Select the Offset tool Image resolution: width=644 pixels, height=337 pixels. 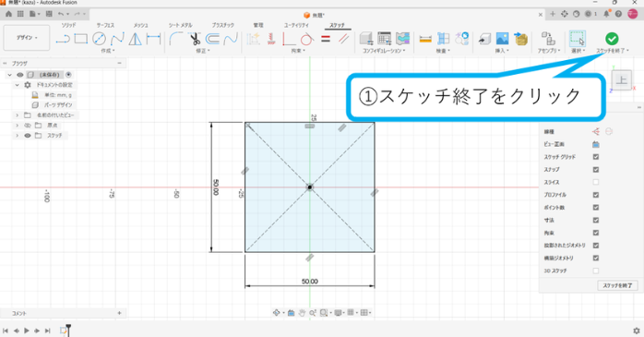tap(212, 39)
